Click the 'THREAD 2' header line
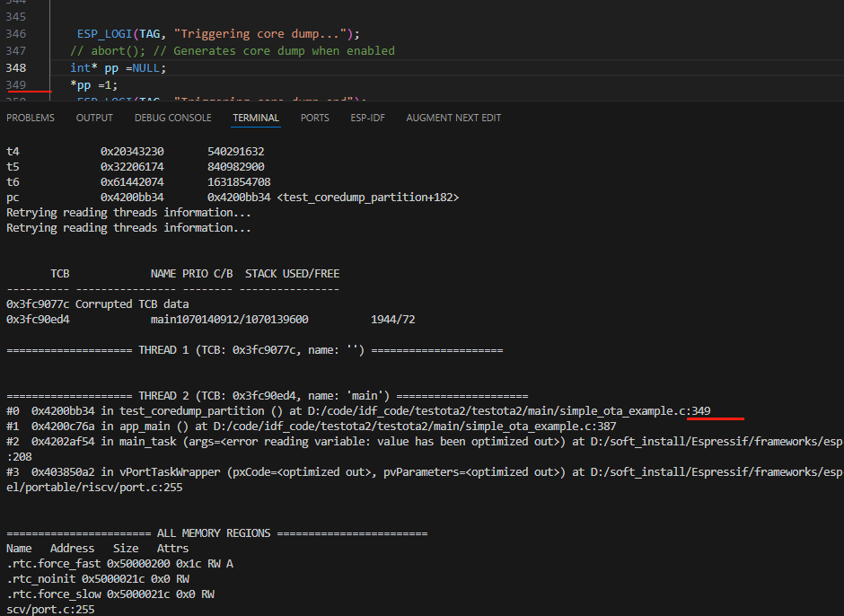844x616 pixels. coord(267,396)
